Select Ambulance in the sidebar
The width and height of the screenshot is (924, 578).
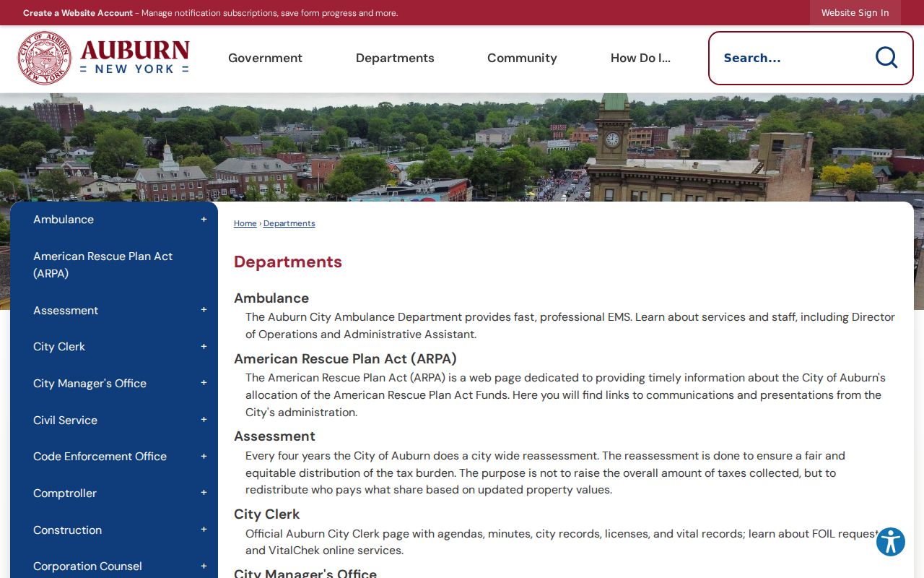click(64, 220)
